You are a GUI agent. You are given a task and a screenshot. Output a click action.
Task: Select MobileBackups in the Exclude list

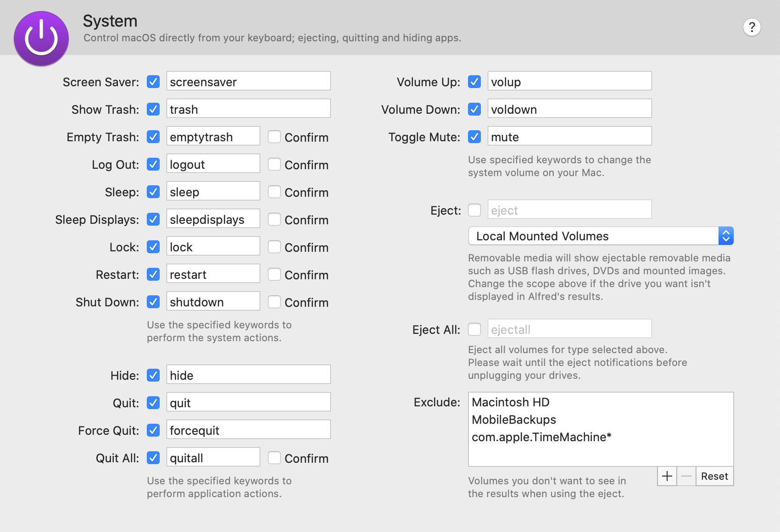pyautogui.click(x=514, y=419)
